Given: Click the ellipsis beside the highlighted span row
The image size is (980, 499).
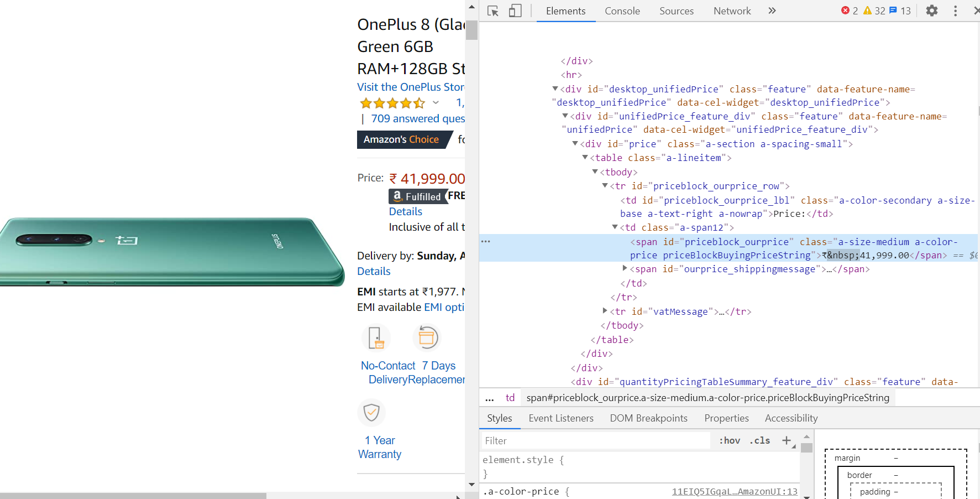Looking at the screenshot, I should click(x=486, y=241).
